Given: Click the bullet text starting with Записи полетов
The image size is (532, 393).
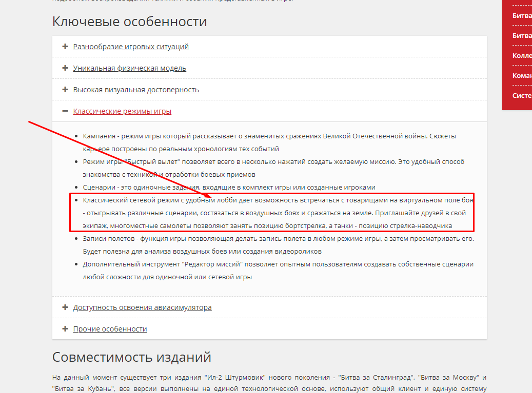Looking at the screenshot, I should pyautogui.click(x=278, y=245).
